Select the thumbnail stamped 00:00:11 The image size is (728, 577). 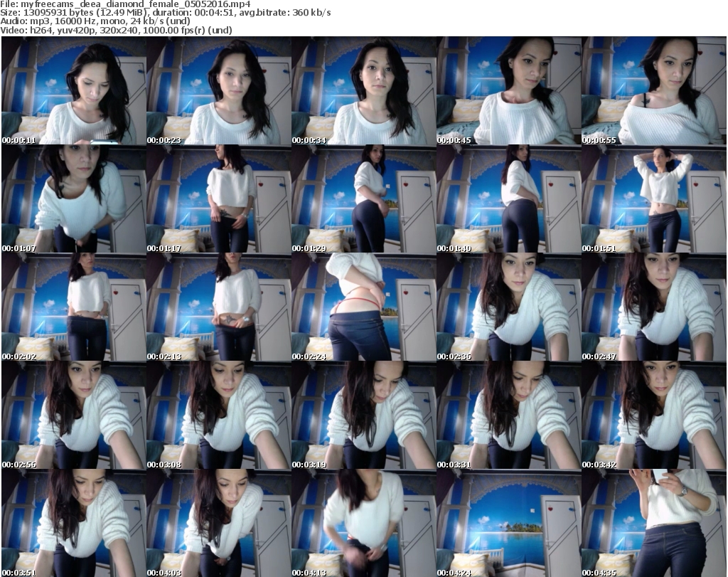tap(74, 90)
